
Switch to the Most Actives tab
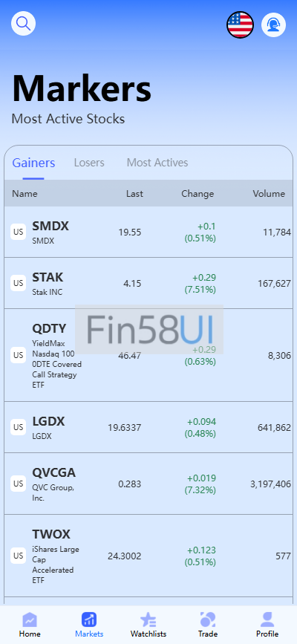(157, 163)
